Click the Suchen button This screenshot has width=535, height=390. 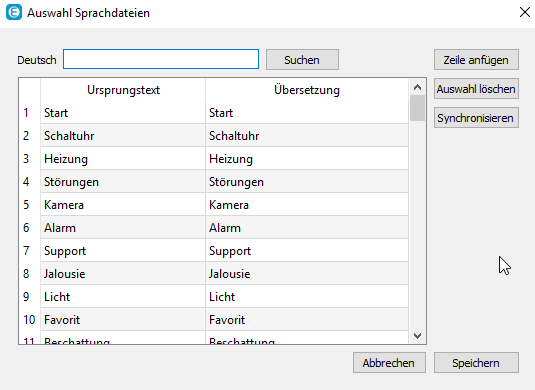tap(302, 60)
